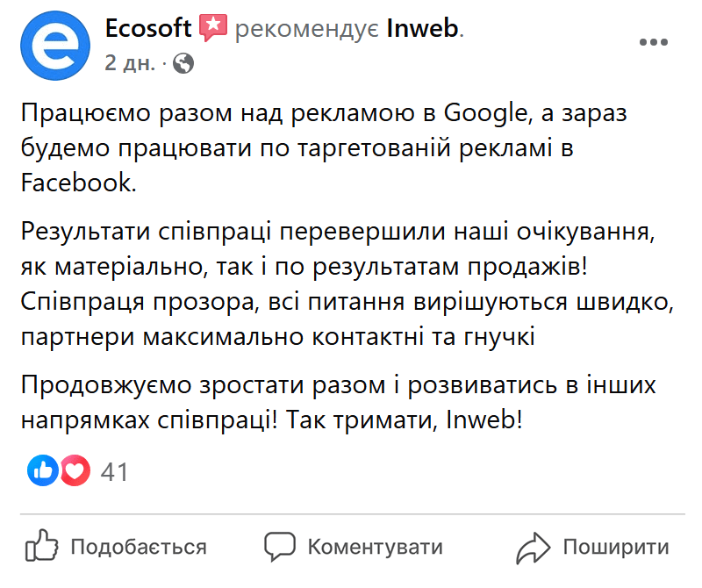Click the red recommendation badge icon
This screenshot has width=702, height=588.
point(212,26)
